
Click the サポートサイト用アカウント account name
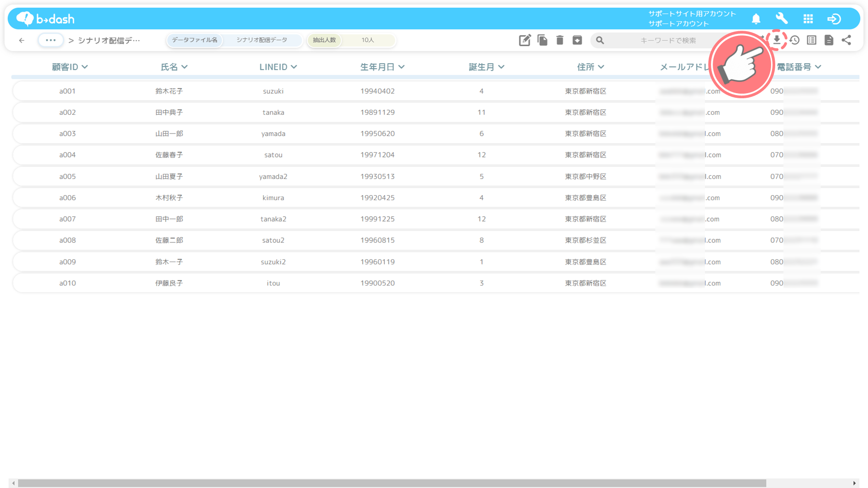[692, 14]
